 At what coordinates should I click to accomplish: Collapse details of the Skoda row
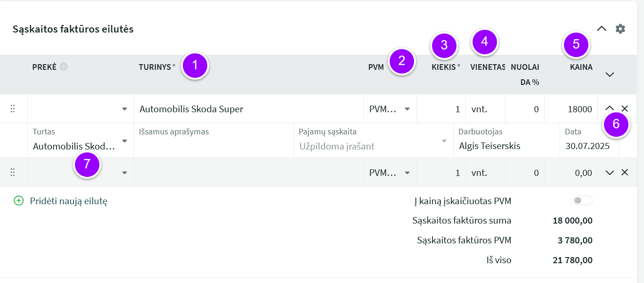610,108
